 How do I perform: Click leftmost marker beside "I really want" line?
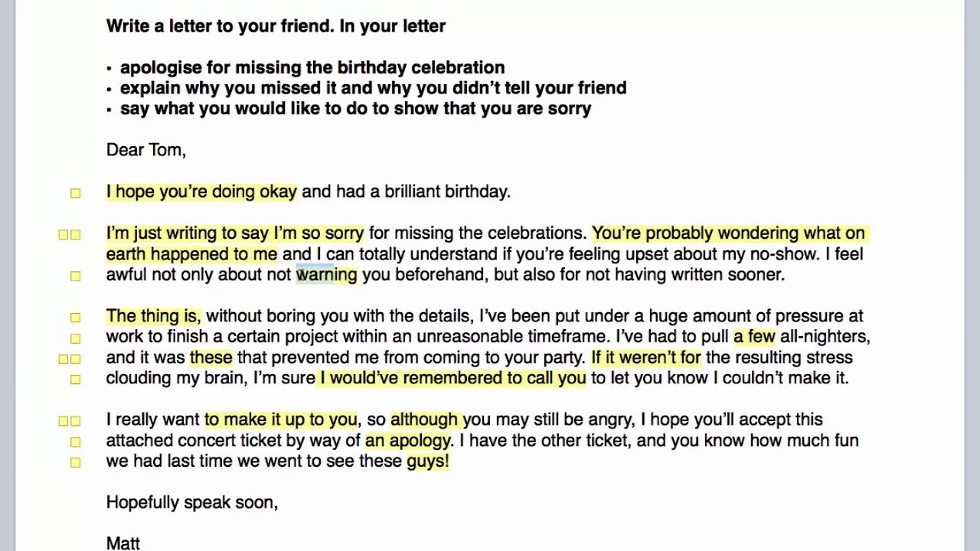pos(64,421)
